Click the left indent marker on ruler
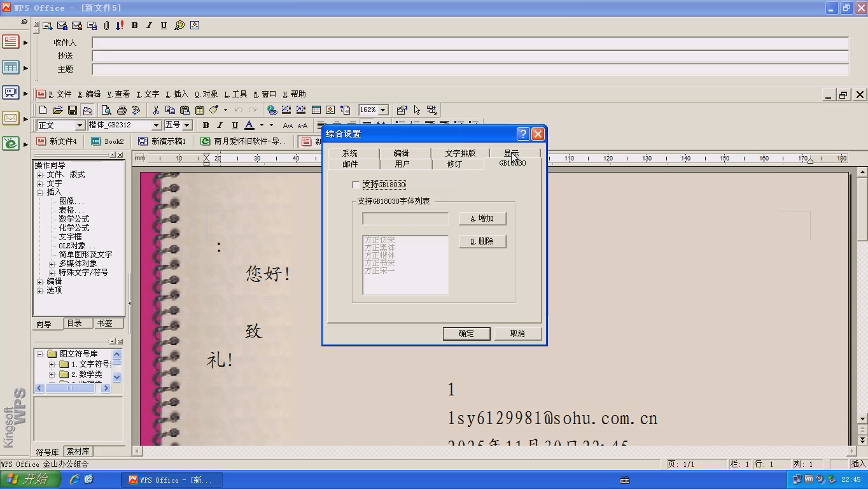Screen dimensions: 868x489 (206, 159)
